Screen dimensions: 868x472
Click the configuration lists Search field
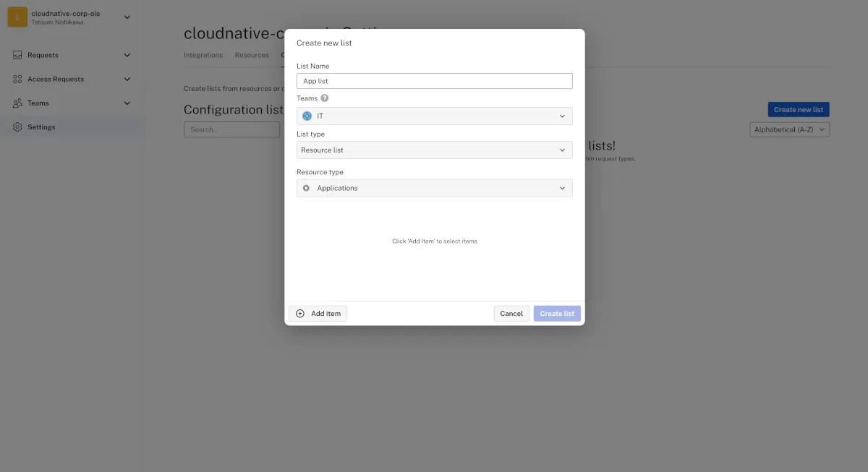click(x=231, y=129)
